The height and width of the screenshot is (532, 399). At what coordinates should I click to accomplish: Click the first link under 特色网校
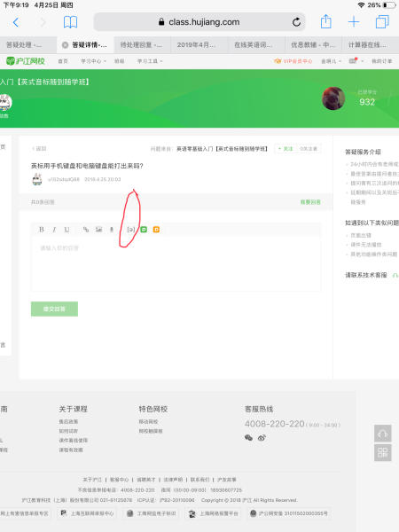click(148, 421)
